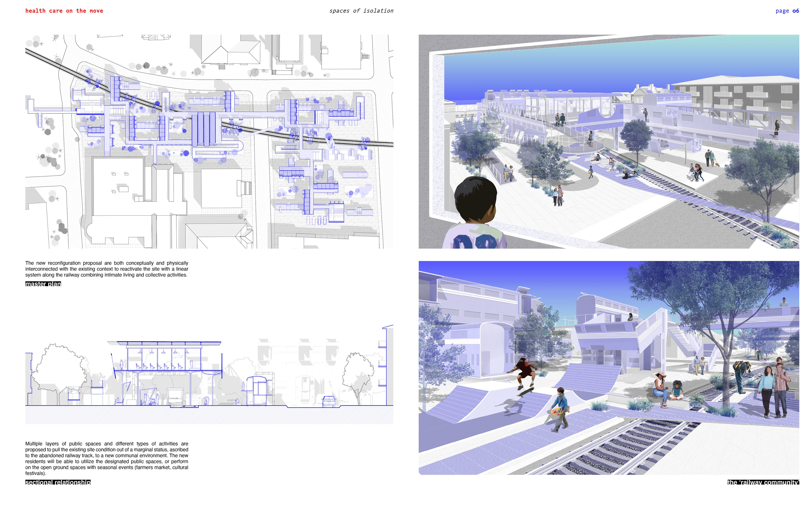Screen dimensions: 812x507
Task: Open the master plan site drawing
Action: click(x=209, y=141)
